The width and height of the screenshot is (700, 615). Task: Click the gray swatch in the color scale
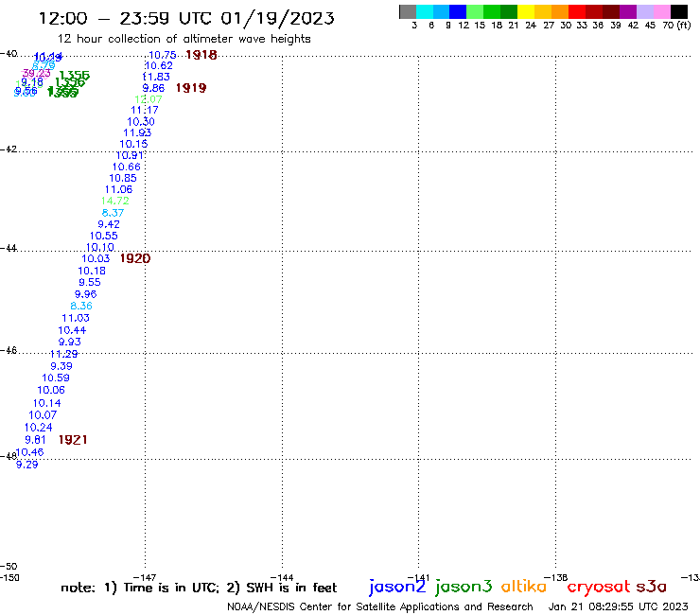(408, 11)
